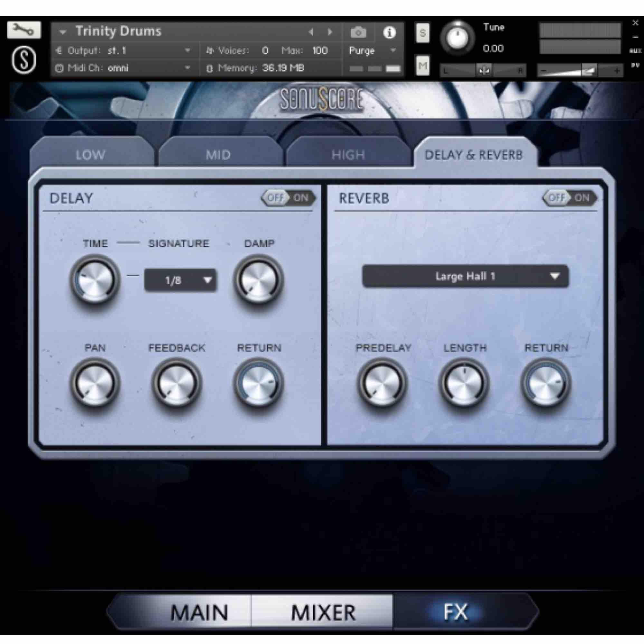
Task: Mute the instrument with M button
Action: (423, 66)
